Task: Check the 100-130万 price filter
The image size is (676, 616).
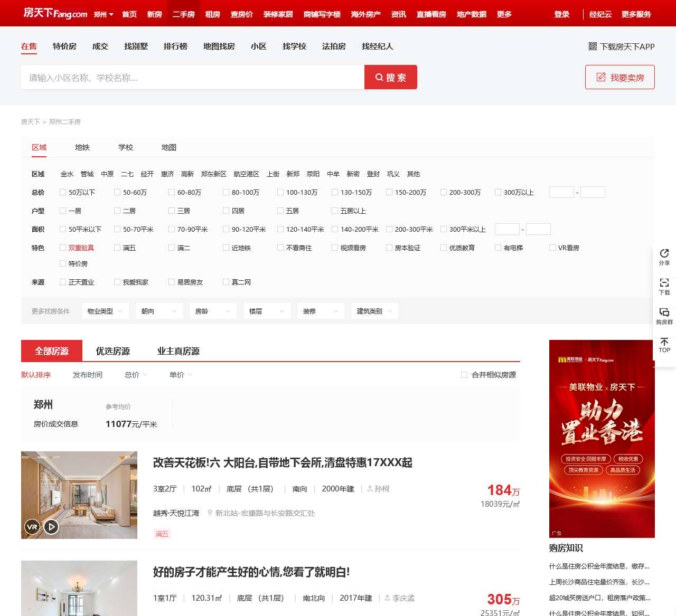Action: pyautogui.click(x=280, y=193)
